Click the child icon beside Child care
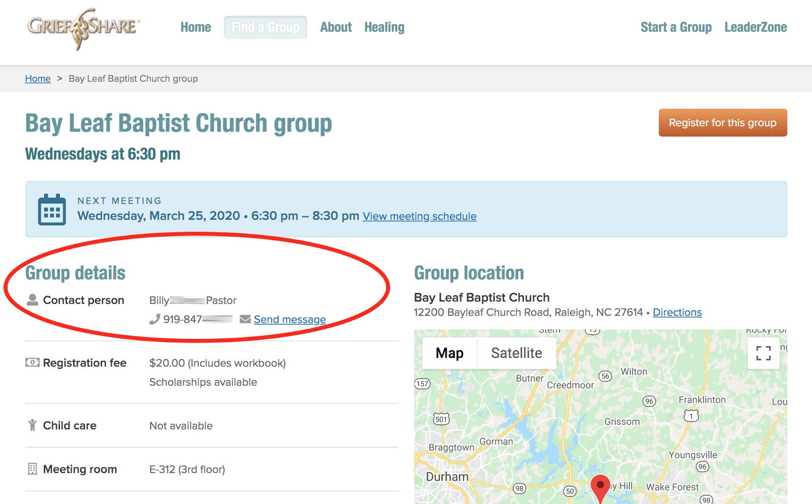 click(x=32, y=425)
